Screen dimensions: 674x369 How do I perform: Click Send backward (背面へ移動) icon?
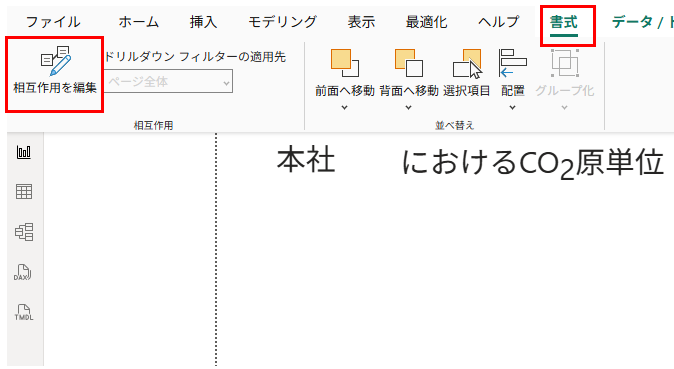[409, 63]
